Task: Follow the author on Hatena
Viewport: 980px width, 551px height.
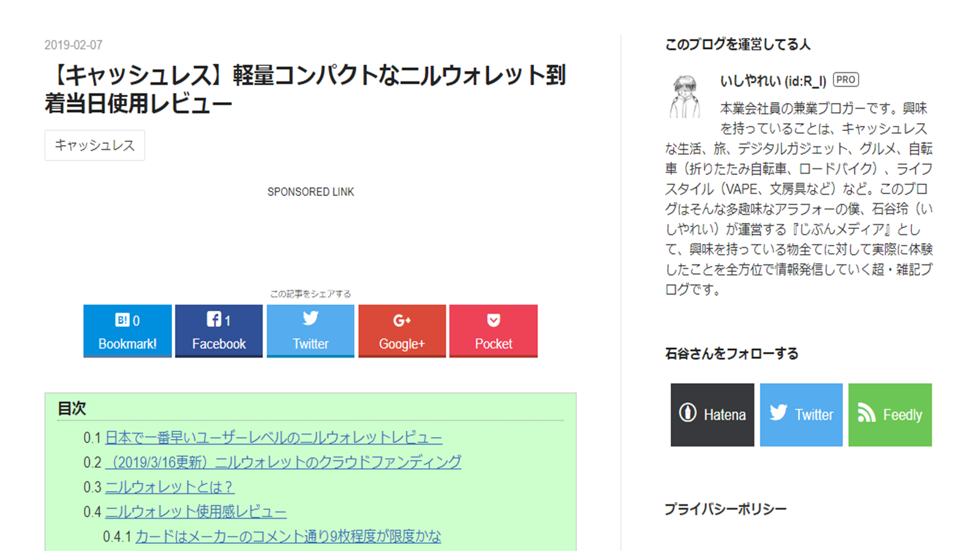Action: [712, 414]
